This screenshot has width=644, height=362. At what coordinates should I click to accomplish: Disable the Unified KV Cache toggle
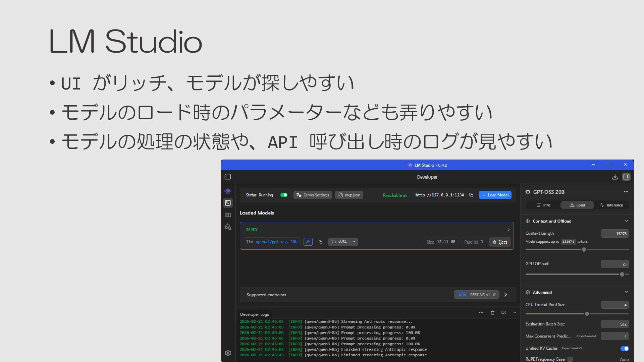click(x=624, y=349)
